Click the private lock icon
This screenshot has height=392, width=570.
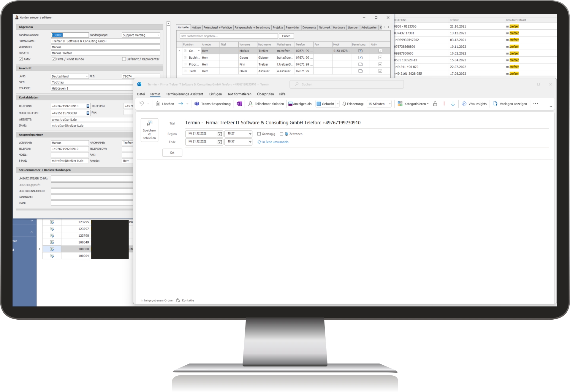coord(435,104)
